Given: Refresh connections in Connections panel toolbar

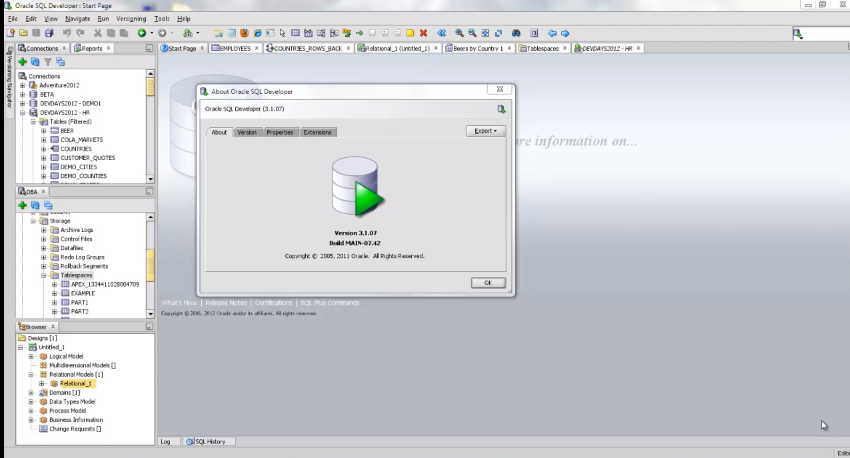Looking at the screenshot, I should 35,62.
